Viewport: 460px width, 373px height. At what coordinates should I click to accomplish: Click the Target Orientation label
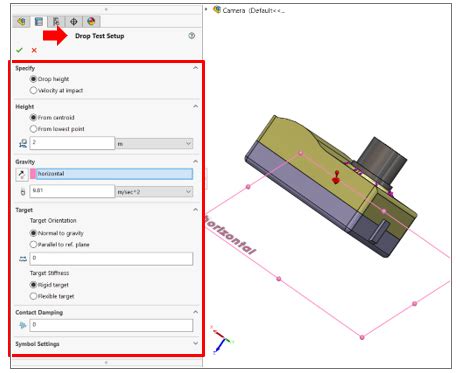(53, 221)
